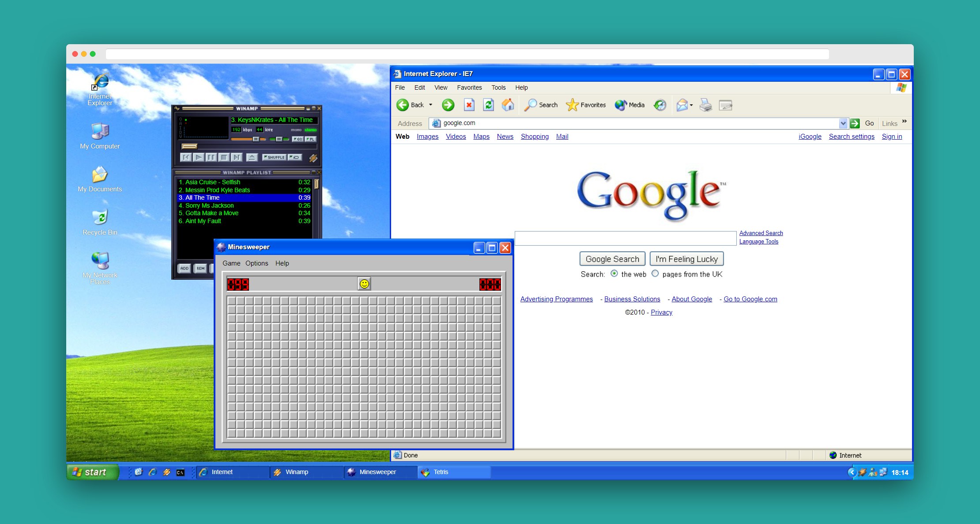Expand the address bar dropdown arrow
Viewport: 980px width, 524px height.
click(843, 123)
